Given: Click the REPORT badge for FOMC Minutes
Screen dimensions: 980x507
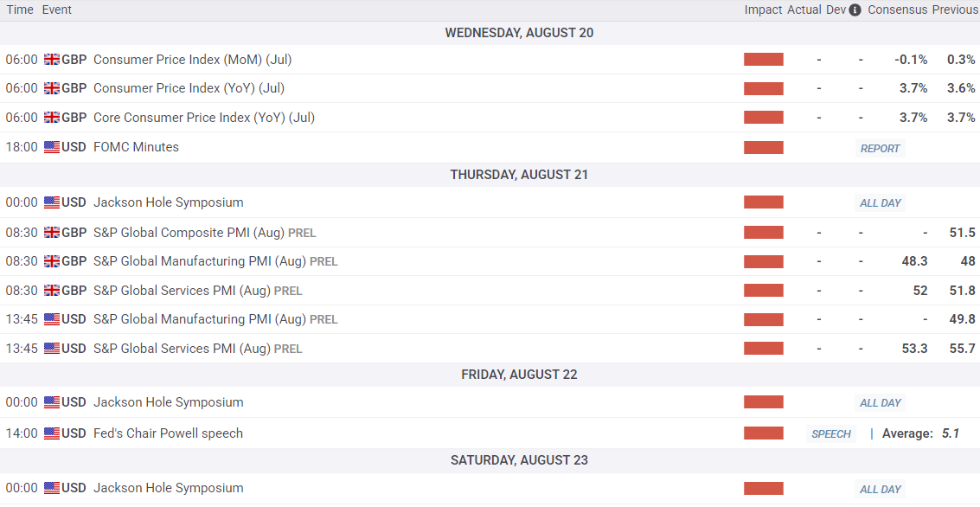Looking at the screenshot, I should (880, 148).
